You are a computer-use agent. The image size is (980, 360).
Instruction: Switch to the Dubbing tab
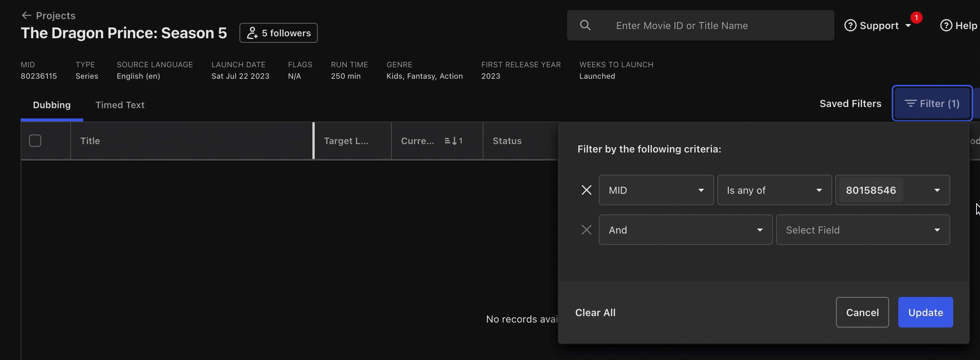point(52,105)
